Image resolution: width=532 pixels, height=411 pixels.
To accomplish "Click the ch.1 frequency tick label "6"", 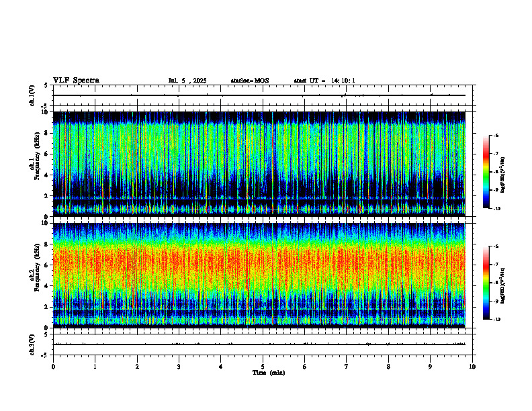I will [47, 154].
